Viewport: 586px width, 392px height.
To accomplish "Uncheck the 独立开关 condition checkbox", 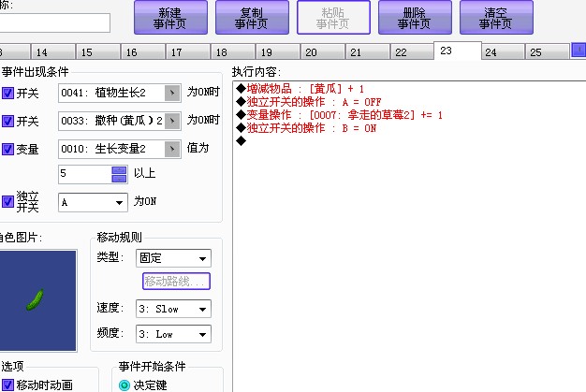I will 7,201.
